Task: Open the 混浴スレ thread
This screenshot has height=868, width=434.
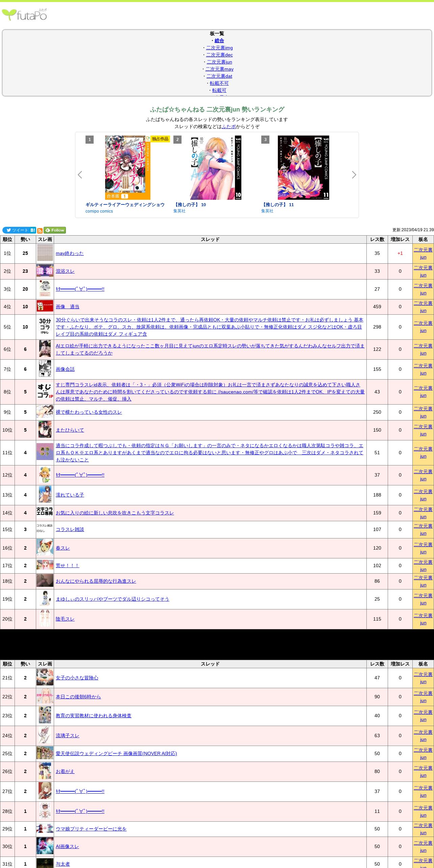Action: point(65,271)
